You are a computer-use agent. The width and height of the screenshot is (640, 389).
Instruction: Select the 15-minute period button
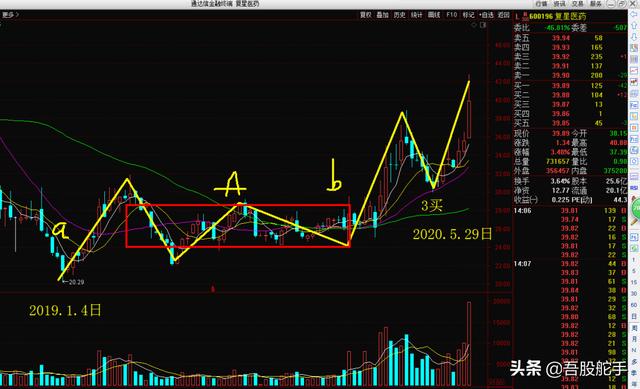click(x=634, y=282)
